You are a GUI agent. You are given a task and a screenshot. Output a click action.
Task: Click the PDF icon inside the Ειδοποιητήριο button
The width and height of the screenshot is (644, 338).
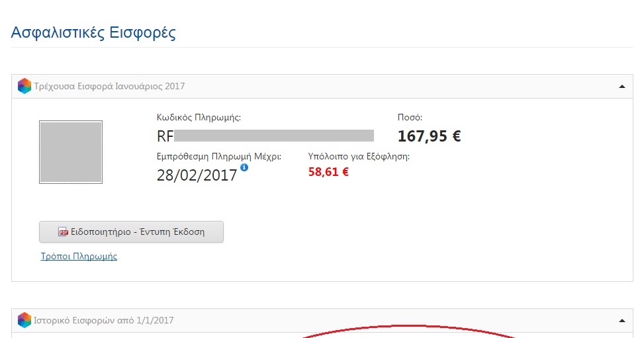click(x=64, y=232)
